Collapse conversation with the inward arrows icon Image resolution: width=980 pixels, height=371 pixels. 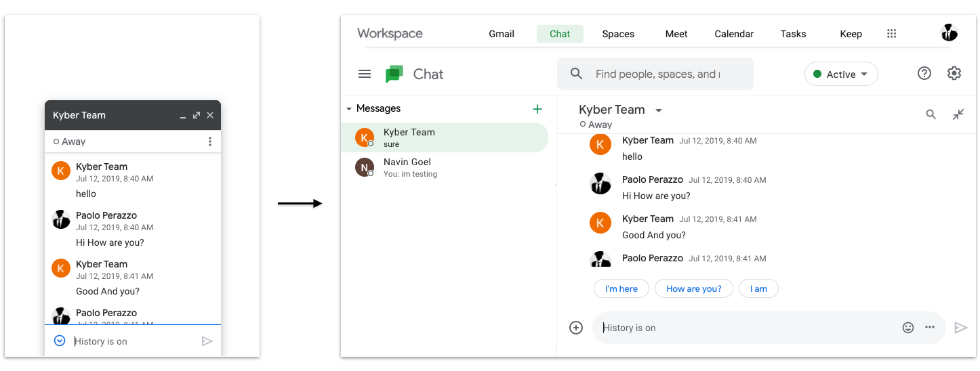click(958, 114)
